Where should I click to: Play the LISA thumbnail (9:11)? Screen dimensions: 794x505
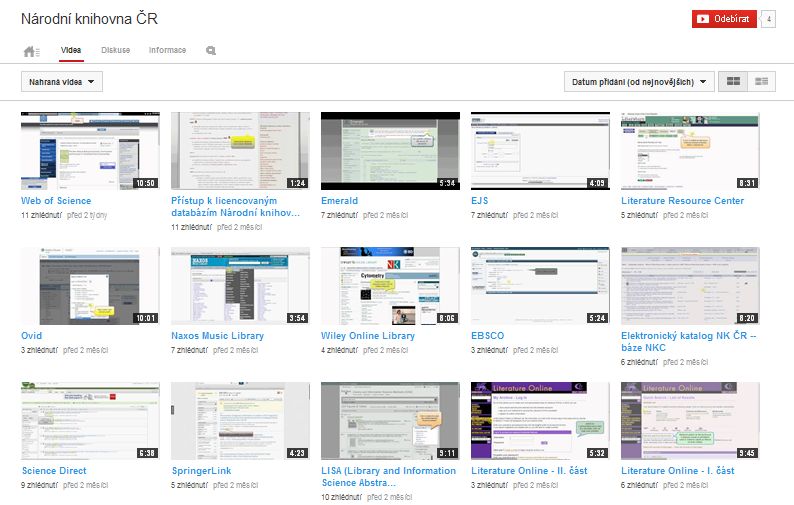pos(390,421)
